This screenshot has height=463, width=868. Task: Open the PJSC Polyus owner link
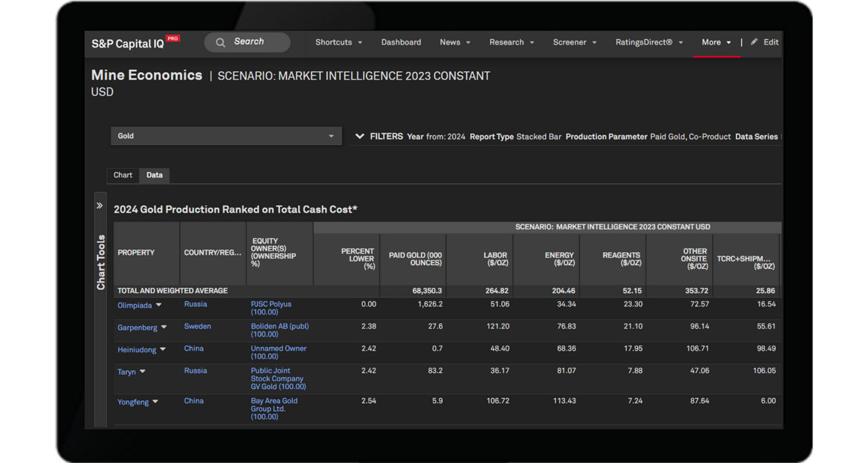pos(271,308)
